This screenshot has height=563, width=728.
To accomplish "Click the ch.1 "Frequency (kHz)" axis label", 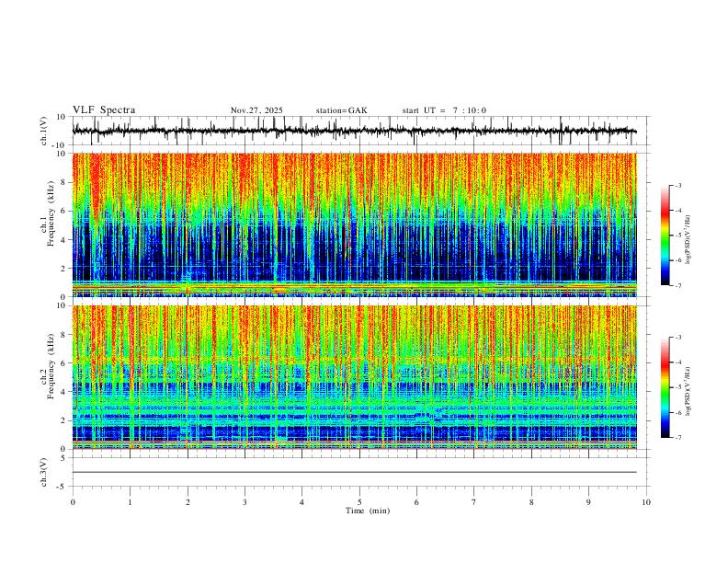I will click(x=51, y=214).
